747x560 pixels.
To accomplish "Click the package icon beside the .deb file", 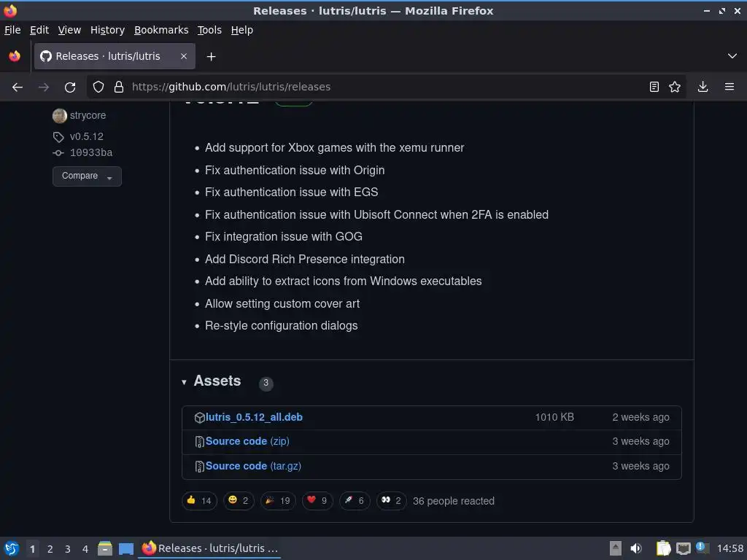I will pyautogui.click(x=200, y=418).
